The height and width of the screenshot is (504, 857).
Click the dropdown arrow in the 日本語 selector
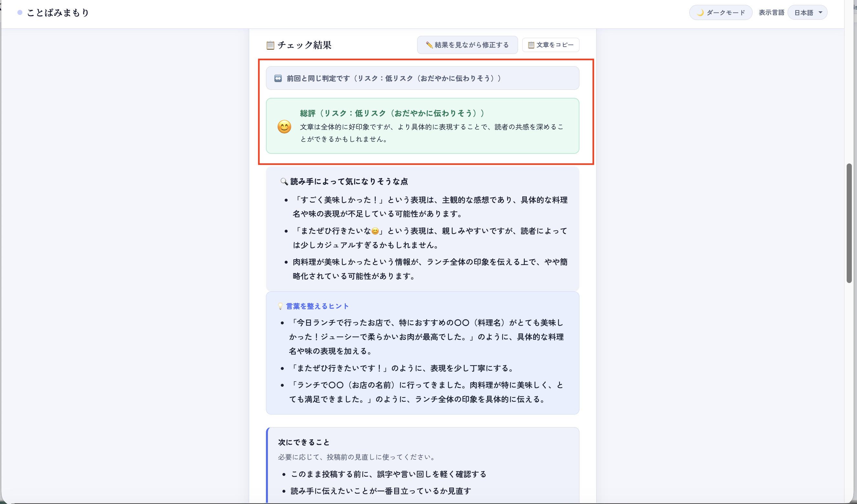point(820,13)
